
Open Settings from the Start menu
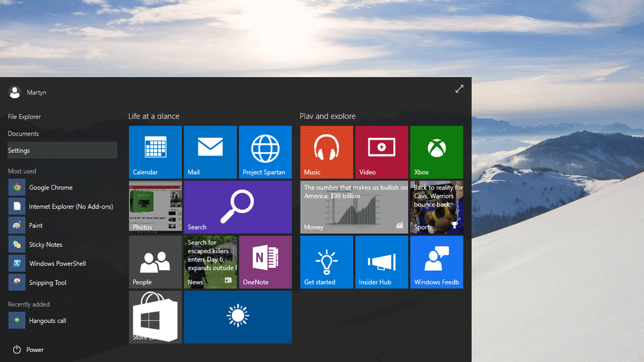(62, 151)
